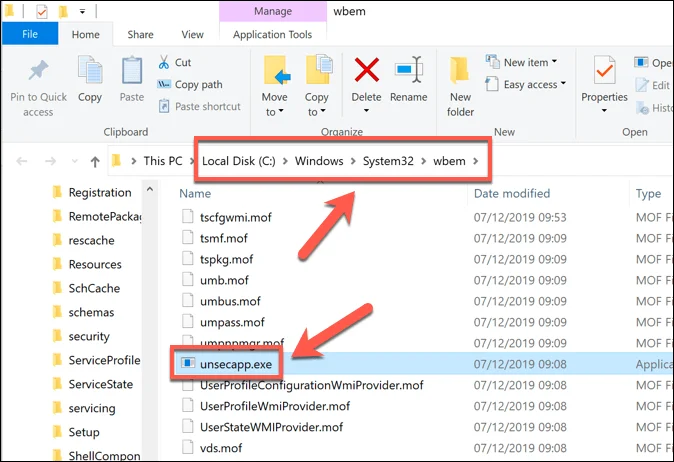This screenshot has width=674, height=462.
Task: Select the SchCache folder in sidebar
Action: point(86,288)
